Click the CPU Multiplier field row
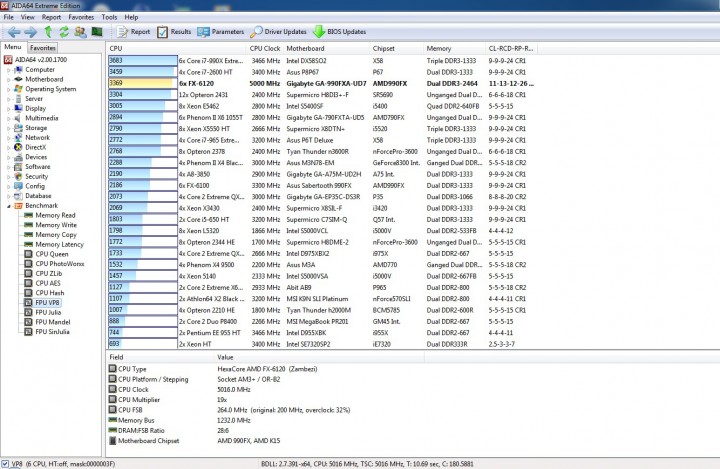 pos(230,400)
